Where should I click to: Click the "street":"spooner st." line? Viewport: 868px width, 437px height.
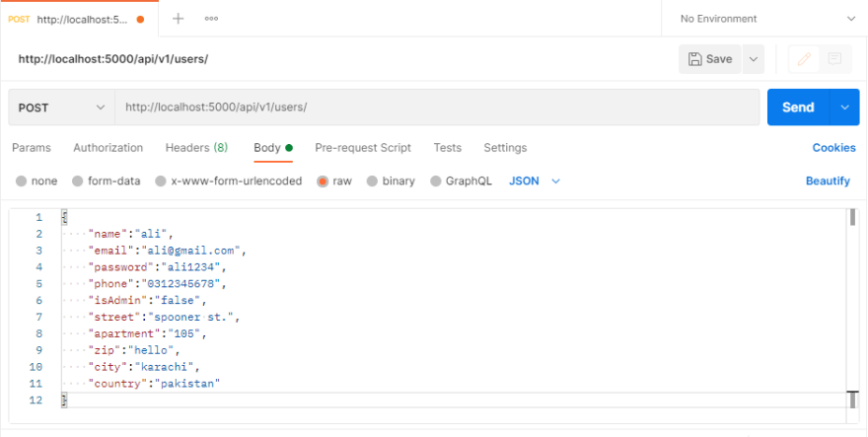[164, 317]
